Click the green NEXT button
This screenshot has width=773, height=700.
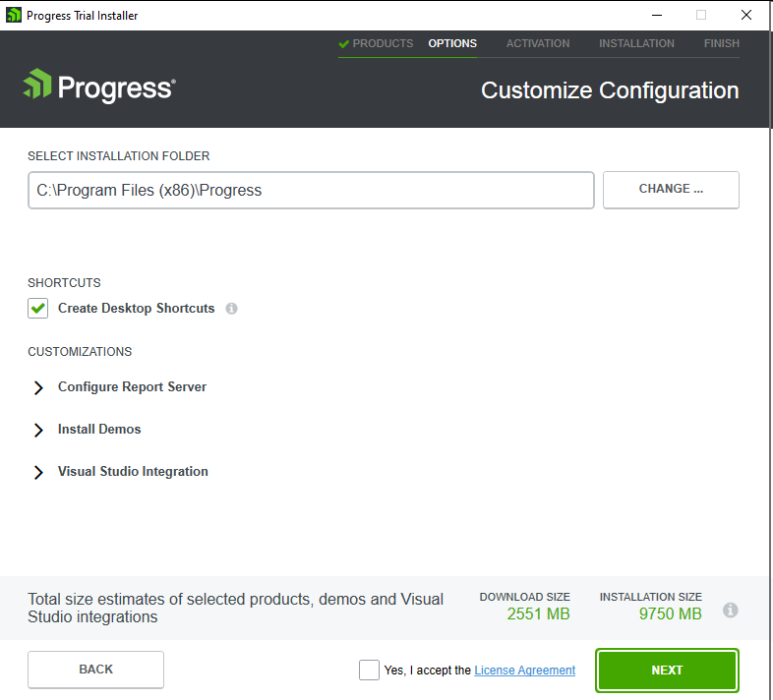[667, 670]
